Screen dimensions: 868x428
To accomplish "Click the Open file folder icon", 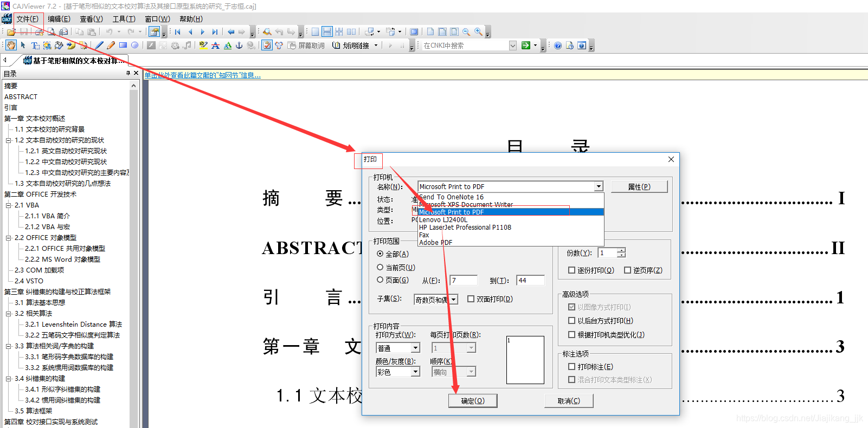I will tap(11, 32).
